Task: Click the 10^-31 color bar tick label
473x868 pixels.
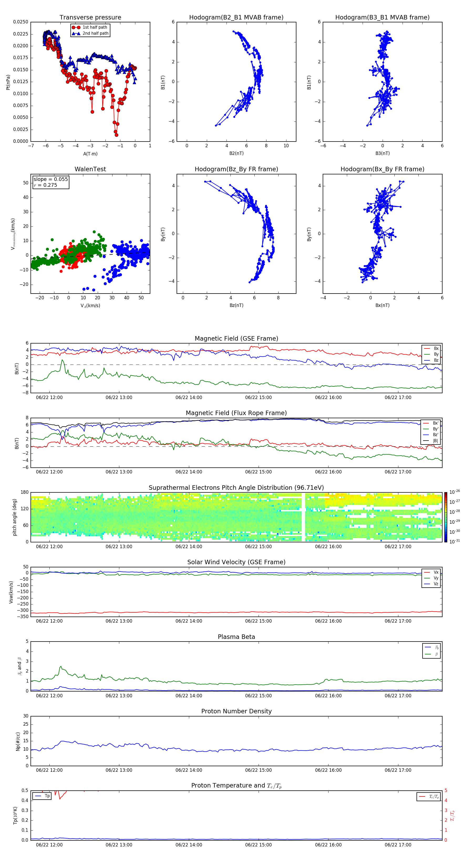Action: (455, 542)
